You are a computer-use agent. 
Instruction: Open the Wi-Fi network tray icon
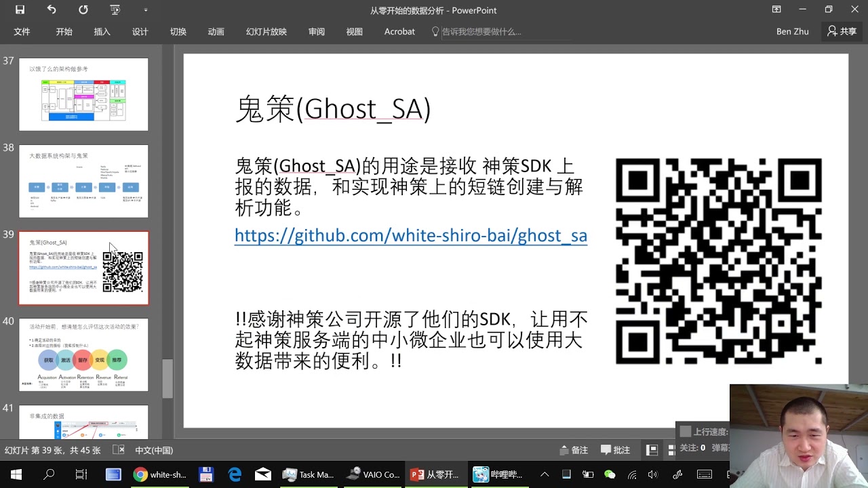pyautogui.click(x=631, y=474)
